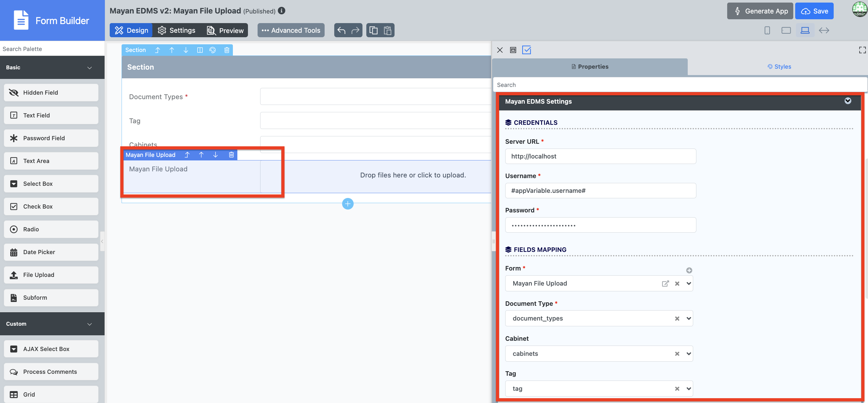
Task: Click the add new form plus icon
Action: (x=689, y=270)
